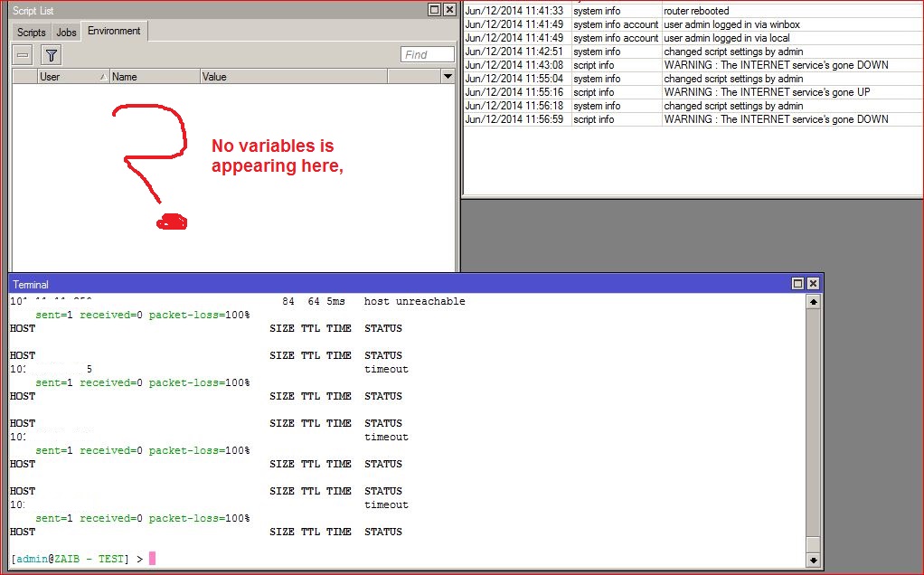Open the column selector dropdown arrow
The image size is (924, 575).
448,77
